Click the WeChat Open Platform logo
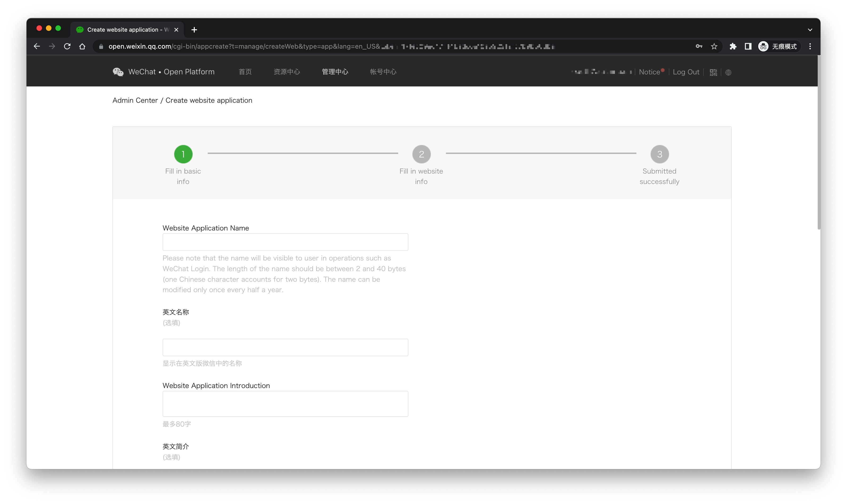 (118, 71)
